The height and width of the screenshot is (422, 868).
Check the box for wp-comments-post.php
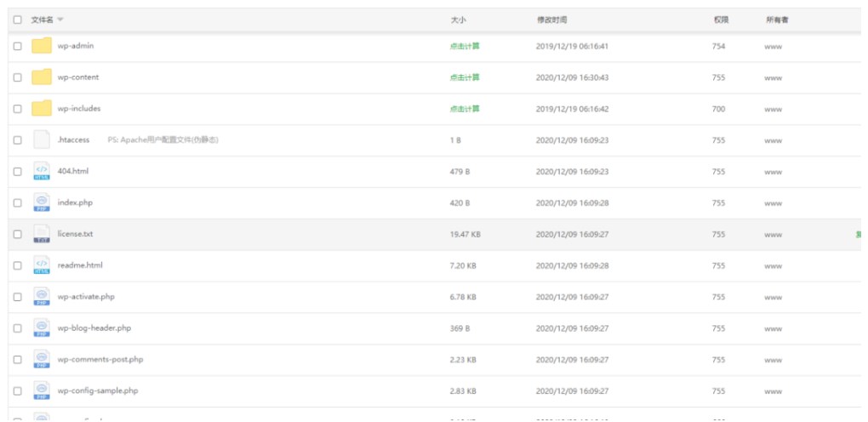coord(18,359)
